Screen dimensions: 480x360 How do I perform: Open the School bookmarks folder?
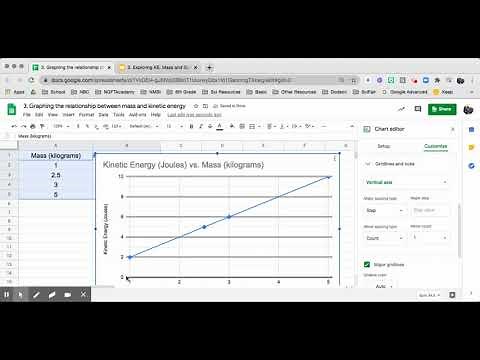[x=54, y=92]
